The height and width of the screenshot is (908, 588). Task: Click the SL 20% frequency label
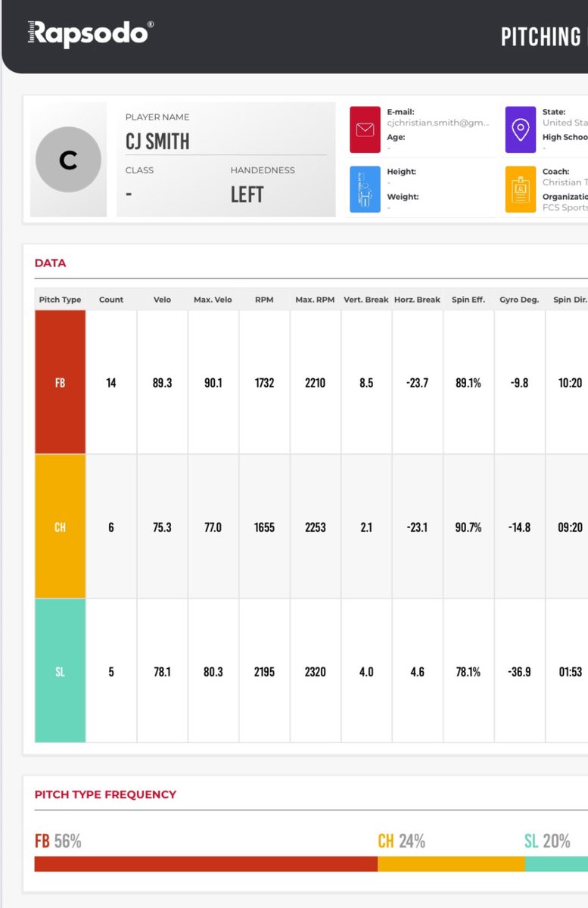click(x=547, y=841)
